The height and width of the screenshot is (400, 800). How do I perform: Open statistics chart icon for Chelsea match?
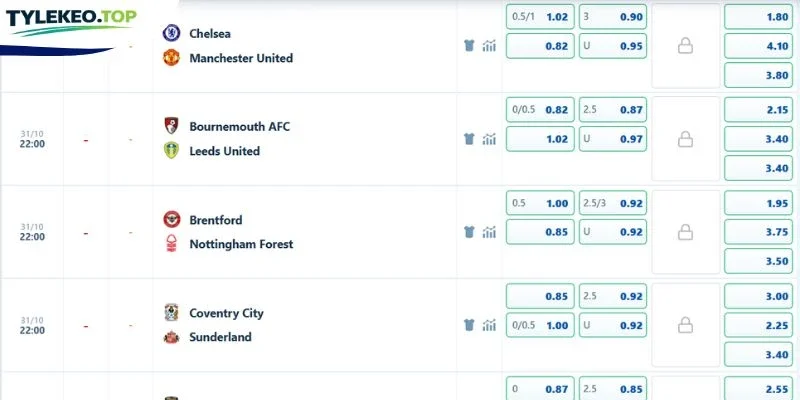click(x=489, y=46)
